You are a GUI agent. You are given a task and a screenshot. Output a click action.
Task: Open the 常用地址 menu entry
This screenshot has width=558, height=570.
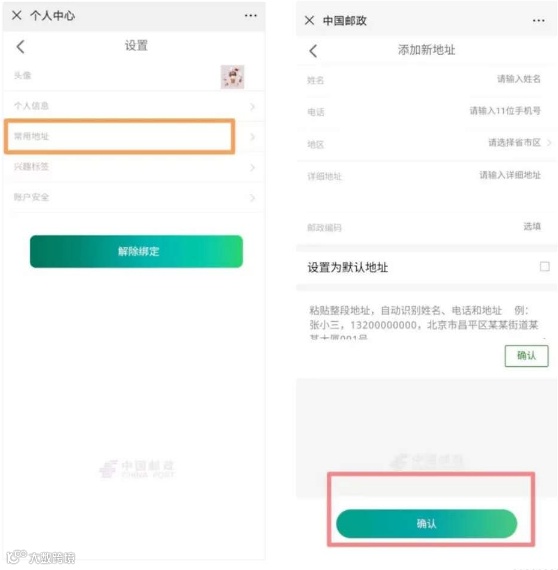click(119, 136)
